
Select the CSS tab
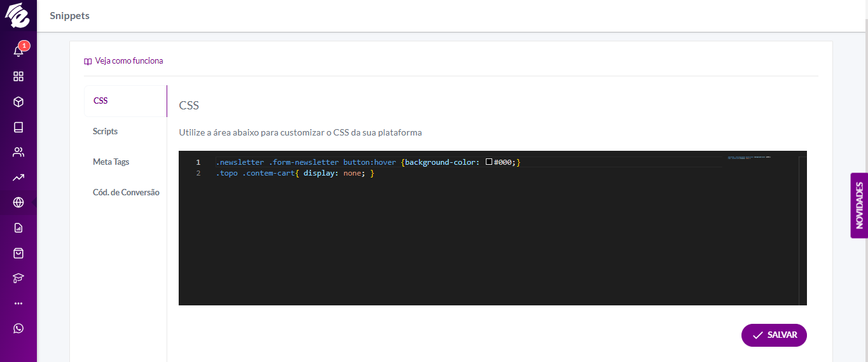(x=125, y=101)
